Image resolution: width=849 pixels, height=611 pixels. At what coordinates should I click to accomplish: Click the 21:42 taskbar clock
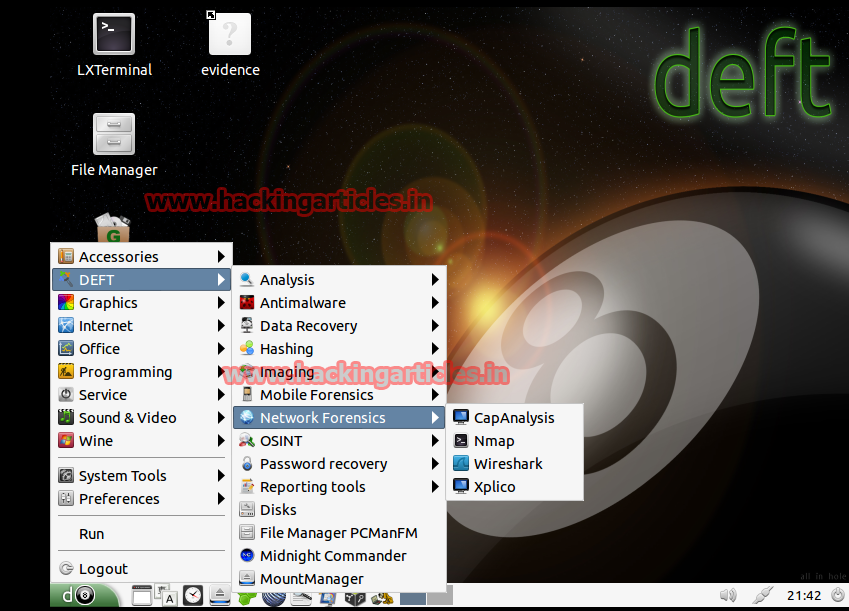pos(804,595)
